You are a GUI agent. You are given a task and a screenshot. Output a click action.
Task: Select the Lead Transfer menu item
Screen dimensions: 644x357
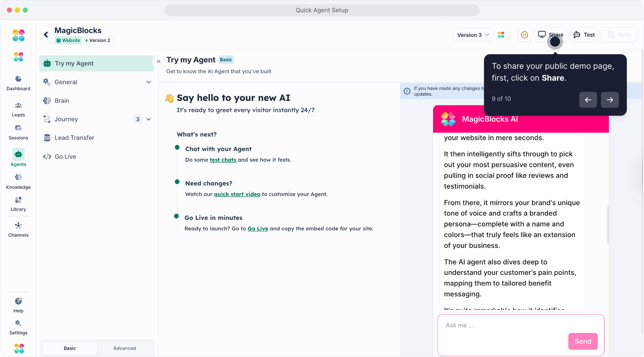74,138
